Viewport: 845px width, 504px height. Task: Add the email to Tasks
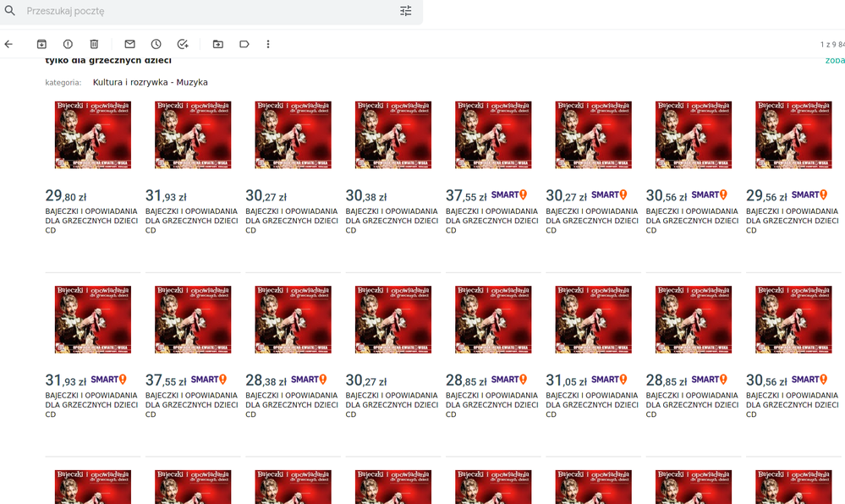[x=183, y=44]
